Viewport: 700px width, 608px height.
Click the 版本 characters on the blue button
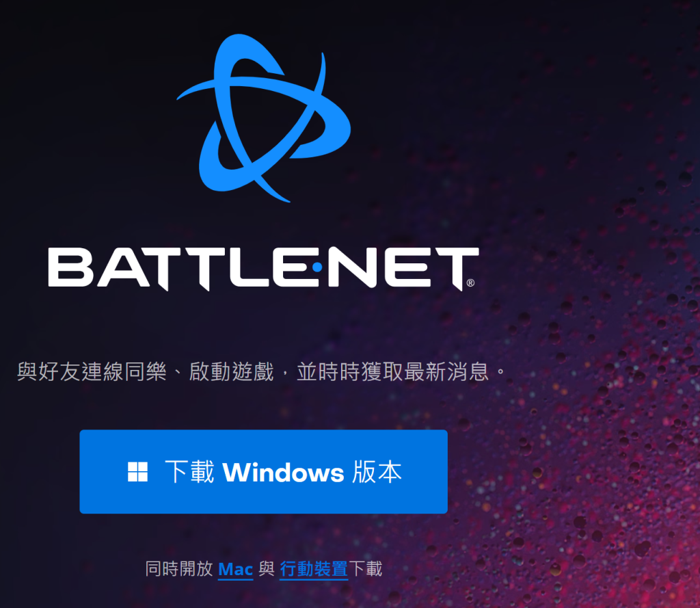tap(377, 472)
